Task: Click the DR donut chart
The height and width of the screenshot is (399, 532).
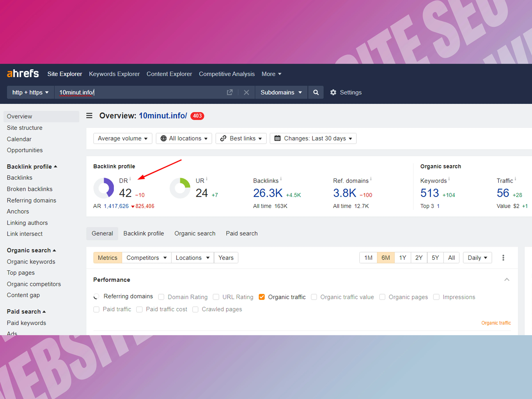Action: (x=104, y=188)
